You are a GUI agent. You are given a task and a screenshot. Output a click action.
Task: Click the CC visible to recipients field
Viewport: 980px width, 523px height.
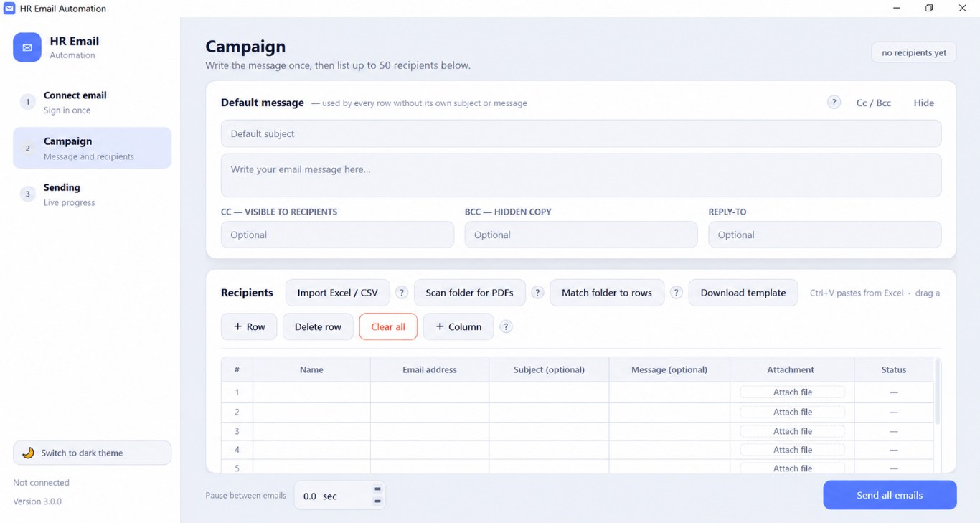pos(337,235)
